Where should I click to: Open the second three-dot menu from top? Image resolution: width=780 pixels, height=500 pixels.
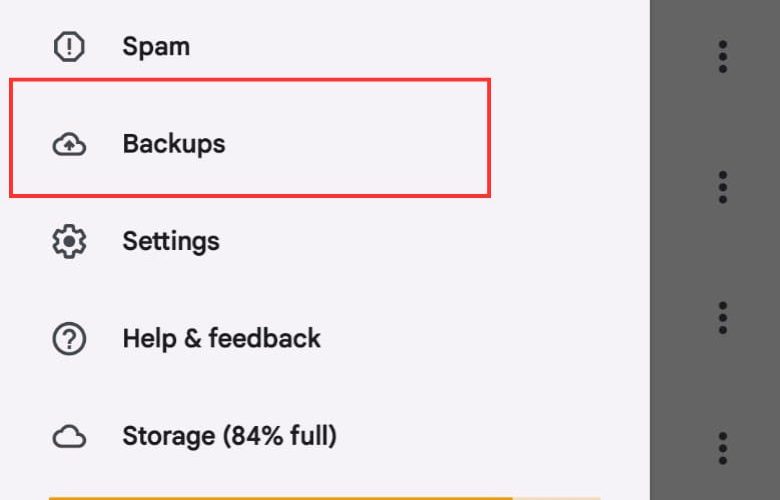(723, 187)
